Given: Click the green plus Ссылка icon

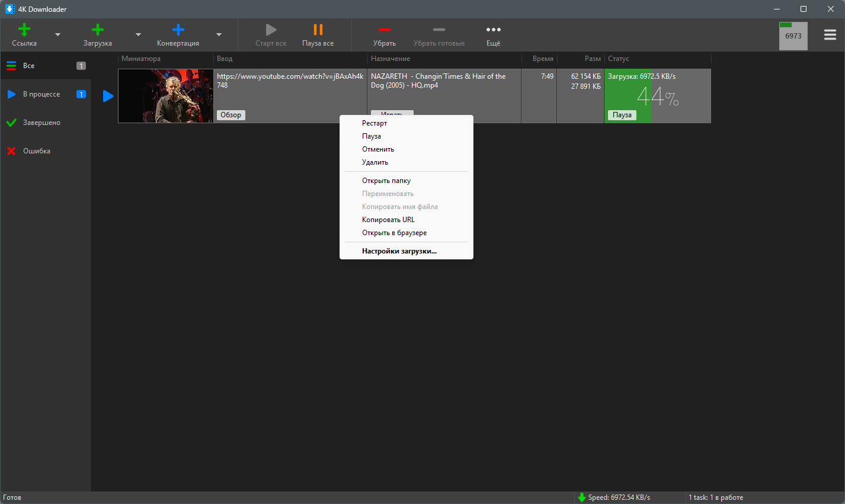Looking at the screenshot, I should pos(24,30).
